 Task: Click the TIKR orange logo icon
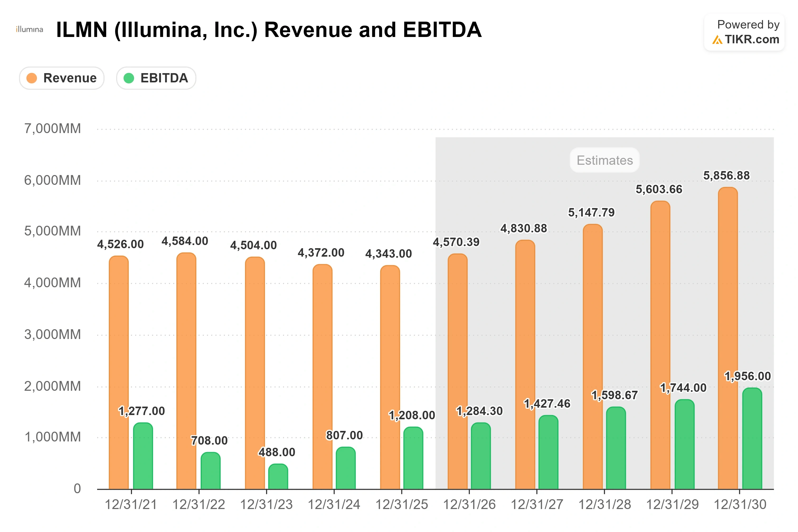coord(717,40)
